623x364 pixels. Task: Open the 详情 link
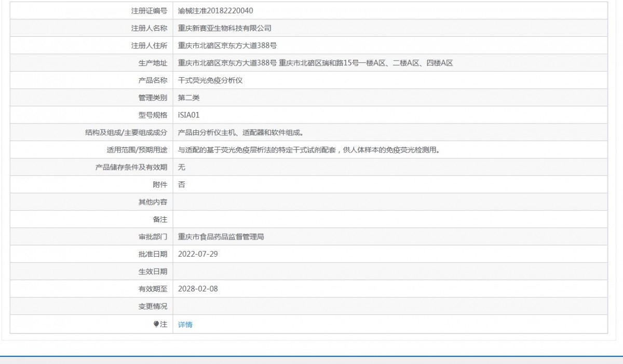185,325
